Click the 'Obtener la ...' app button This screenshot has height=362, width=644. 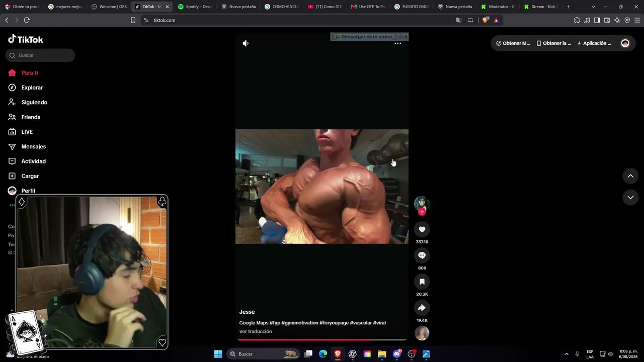click(554, 43)
